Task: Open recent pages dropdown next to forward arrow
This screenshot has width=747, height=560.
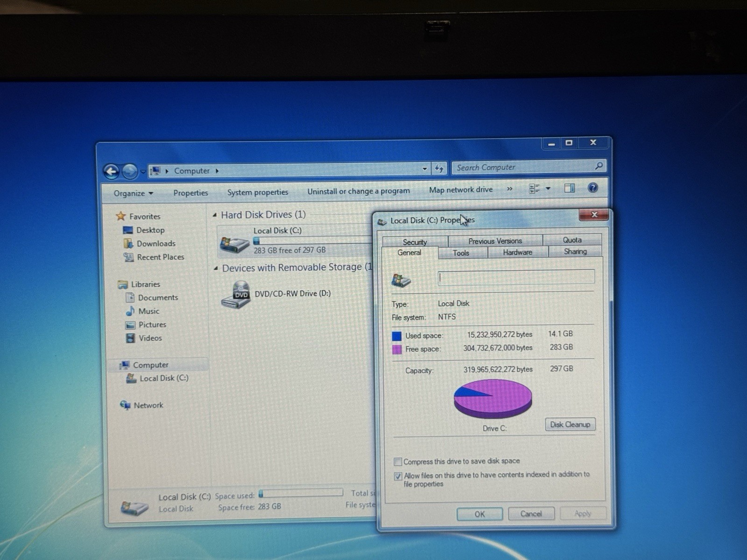Action: click(x=143, y=172)
